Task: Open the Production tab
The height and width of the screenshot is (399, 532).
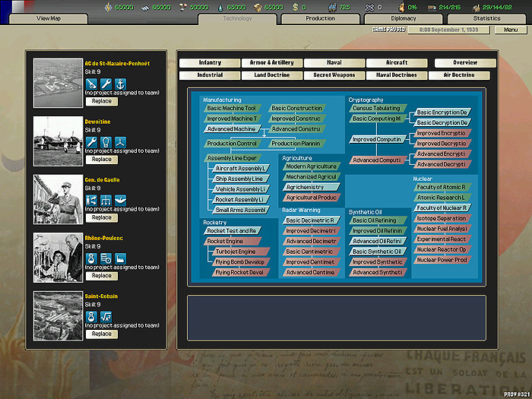Action: pyautogui.click(x=320, y=18)
